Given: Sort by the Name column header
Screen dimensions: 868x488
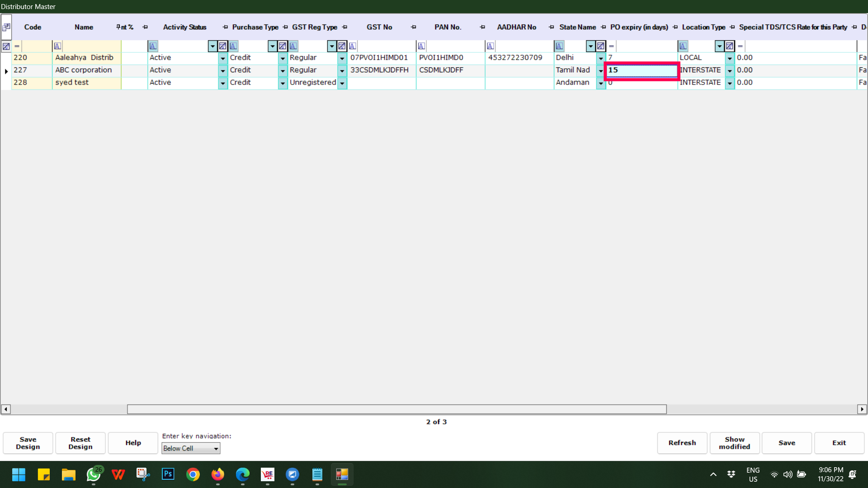Looking at the screenshot, I should 84,27.
